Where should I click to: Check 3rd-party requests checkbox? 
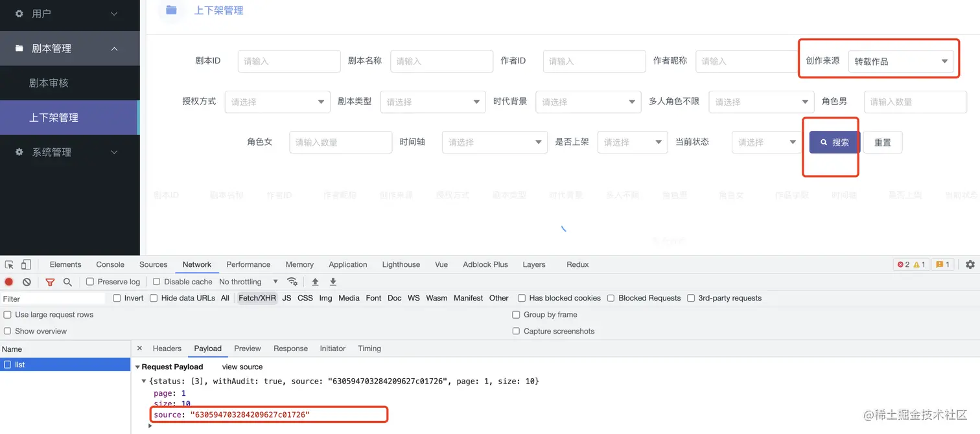(x=691, y=298)
